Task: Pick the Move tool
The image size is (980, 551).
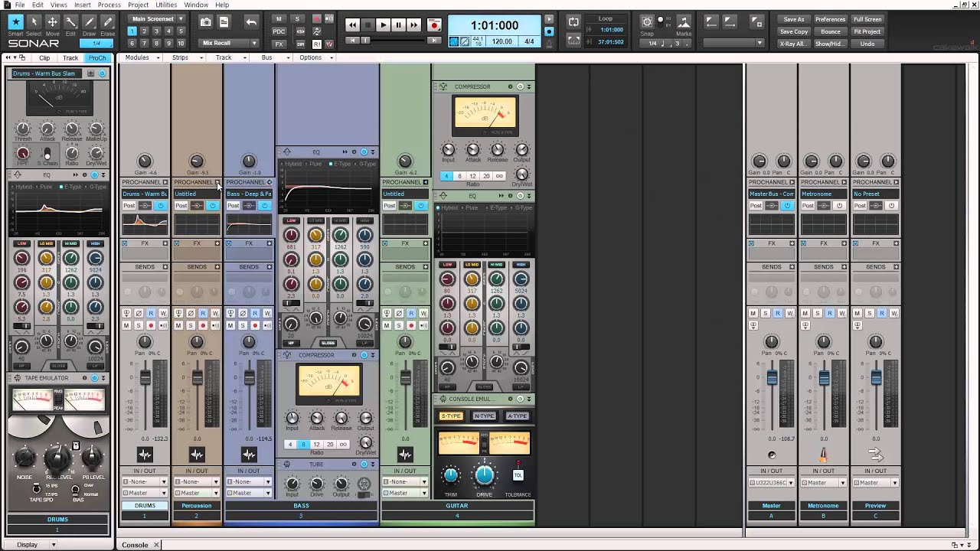Action: tap(52, 22)
